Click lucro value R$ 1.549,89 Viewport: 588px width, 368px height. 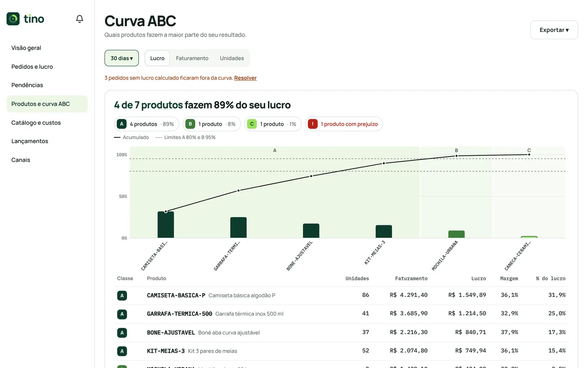(x=467, y=295)
